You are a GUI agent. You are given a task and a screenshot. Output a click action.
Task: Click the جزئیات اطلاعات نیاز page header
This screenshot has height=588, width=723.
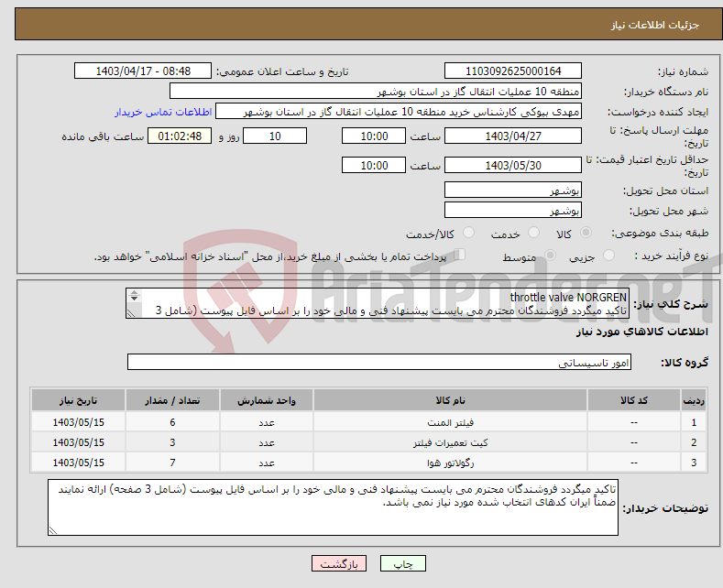click(655, 25)
